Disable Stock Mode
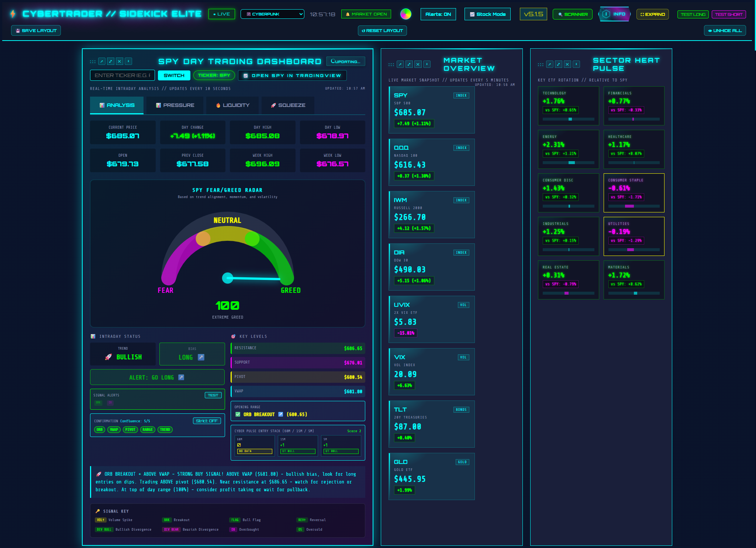This screenshot has height=548, width=756. click(x=487, y=14)
